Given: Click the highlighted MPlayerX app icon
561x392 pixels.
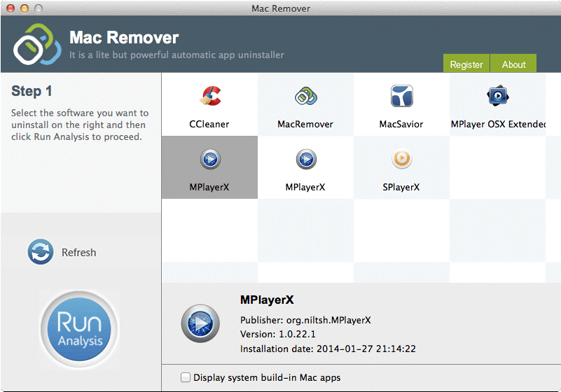Looking at the screenshot, I should (x=210, y=159).
